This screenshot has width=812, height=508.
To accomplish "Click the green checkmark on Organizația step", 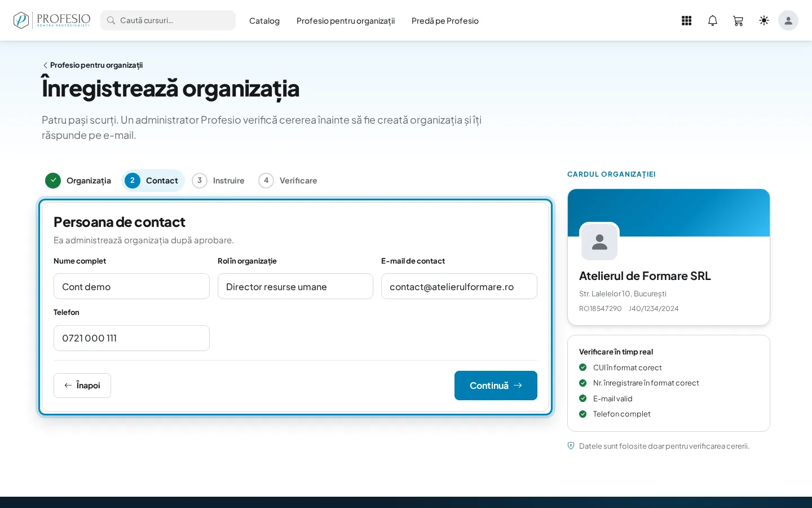I will (x=53, y=181).
